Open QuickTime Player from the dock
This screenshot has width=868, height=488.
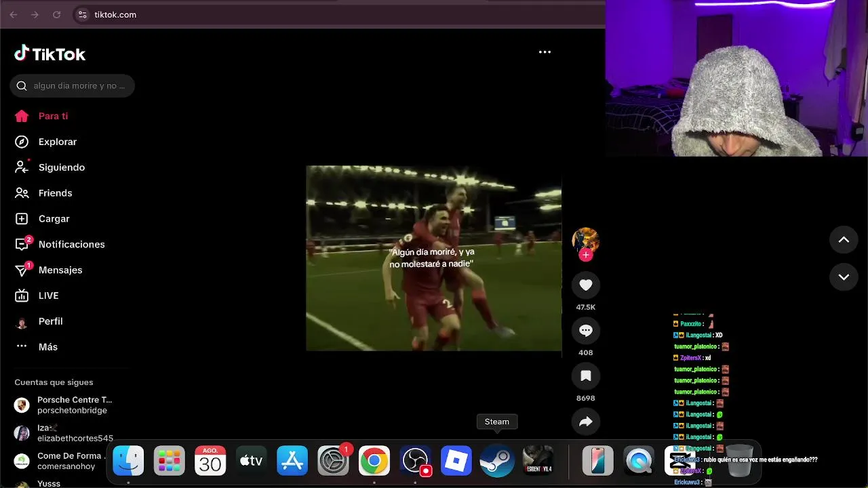click(x=639, y=462)
